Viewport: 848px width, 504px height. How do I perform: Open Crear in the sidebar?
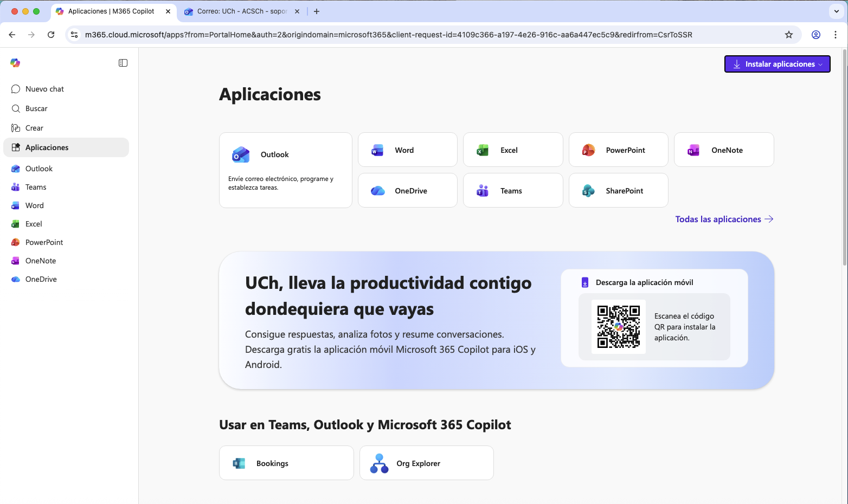66,128
